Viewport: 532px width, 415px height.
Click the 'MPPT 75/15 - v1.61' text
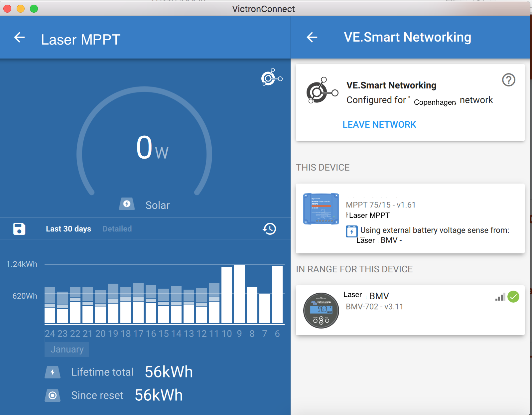click(381, 205)
